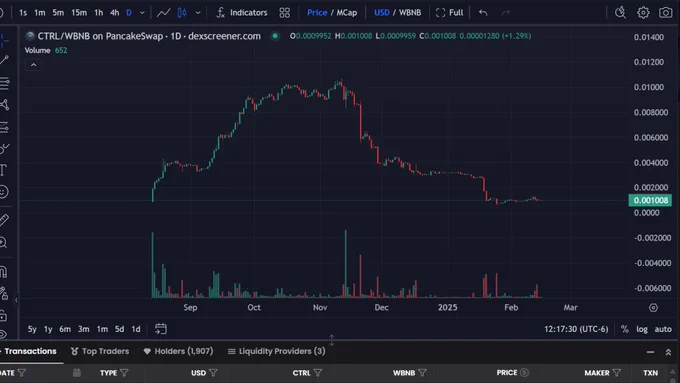Viewport: 680px width, 383px height.
Task: Open the layout grid icon
Action: pyautogui.click(x=284, y=13)
